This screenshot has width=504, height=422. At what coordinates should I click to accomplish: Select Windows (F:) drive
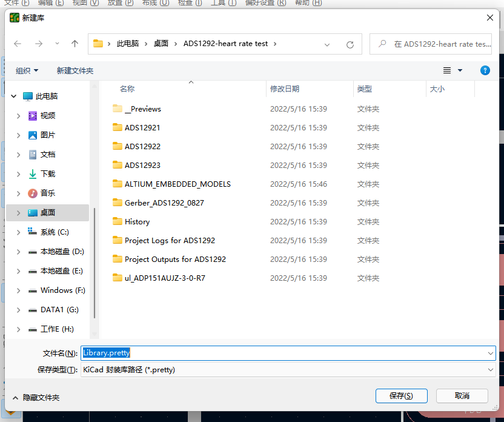pyautogui.click(x=62, y=290)
